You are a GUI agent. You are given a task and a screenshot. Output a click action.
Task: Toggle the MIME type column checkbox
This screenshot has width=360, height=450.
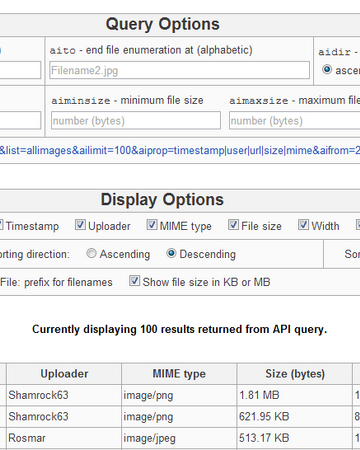point(152,225)
